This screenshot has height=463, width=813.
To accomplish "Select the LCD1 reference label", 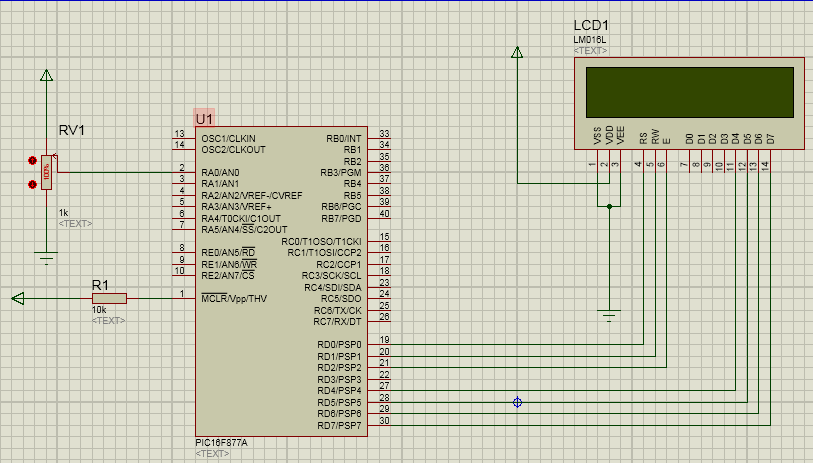I will (x=591, y=25).
